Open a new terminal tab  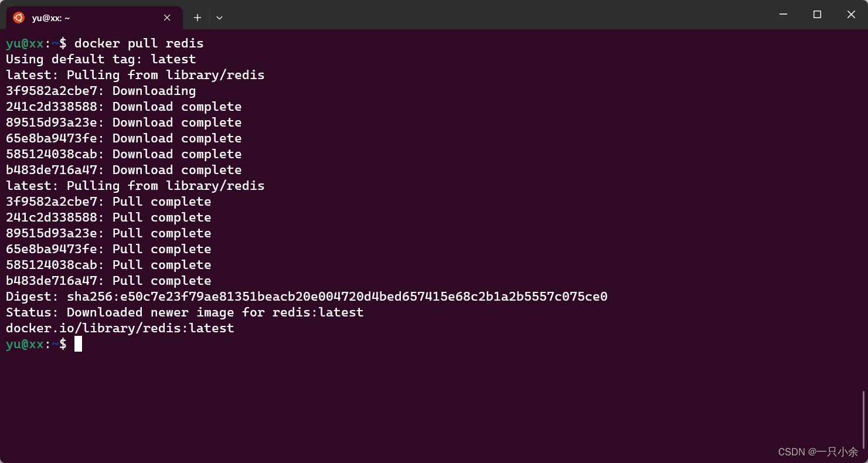click(198, 18)
